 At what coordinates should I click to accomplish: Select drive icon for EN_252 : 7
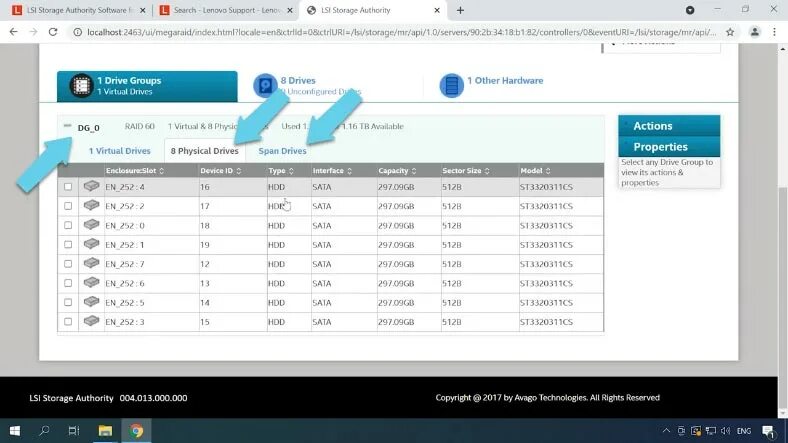point(91,263)
